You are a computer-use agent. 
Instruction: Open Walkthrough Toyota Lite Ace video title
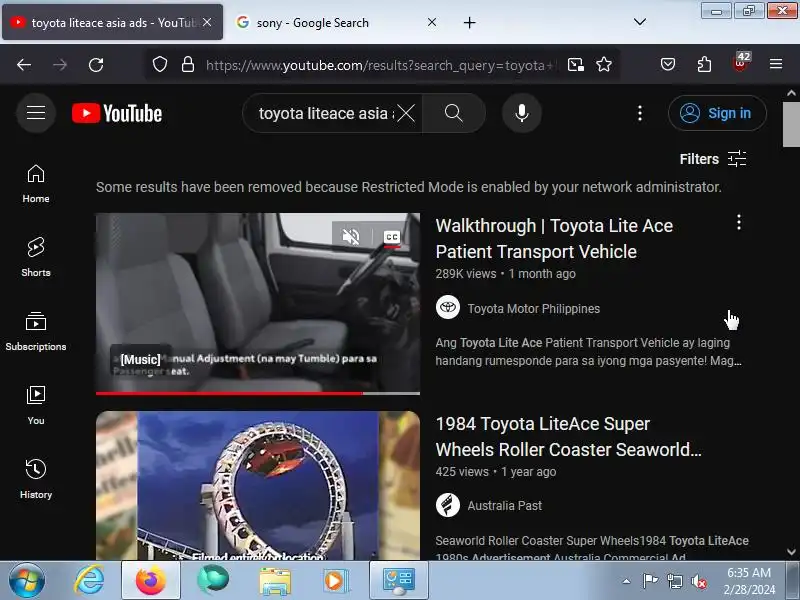554,239
